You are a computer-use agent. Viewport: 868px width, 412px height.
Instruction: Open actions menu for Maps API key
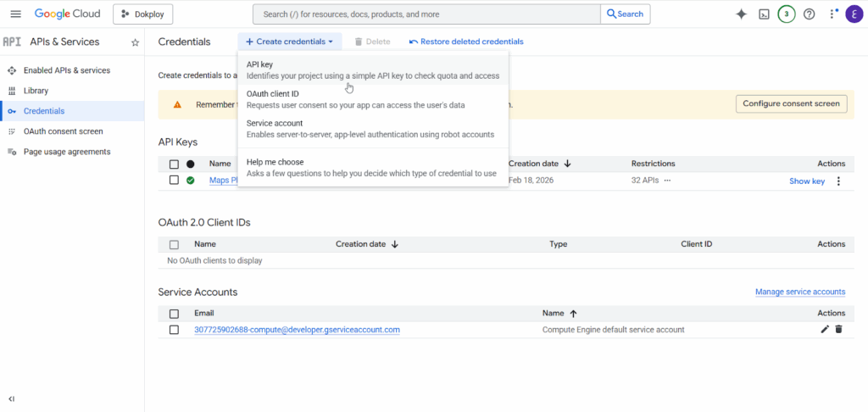click(838, 181)
